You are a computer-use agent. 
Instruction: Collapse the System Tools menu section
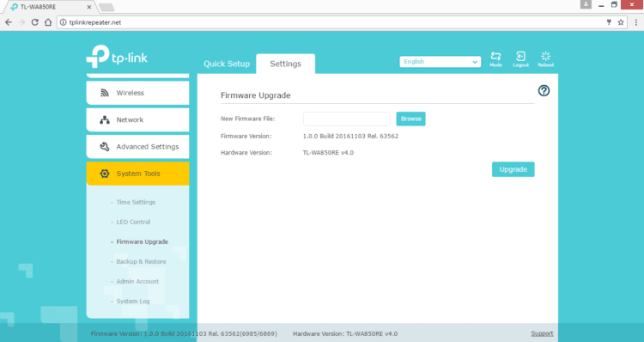pyautogui.click(x=137, y=174)
